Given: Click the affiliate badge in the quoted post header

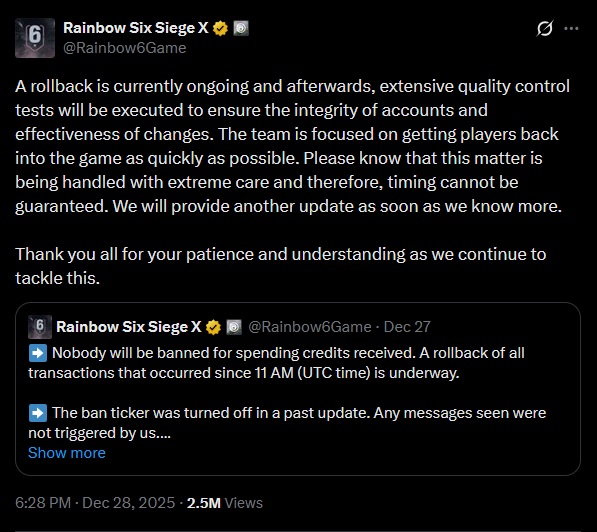Looking at the screenshot, I should pos(234,327).
